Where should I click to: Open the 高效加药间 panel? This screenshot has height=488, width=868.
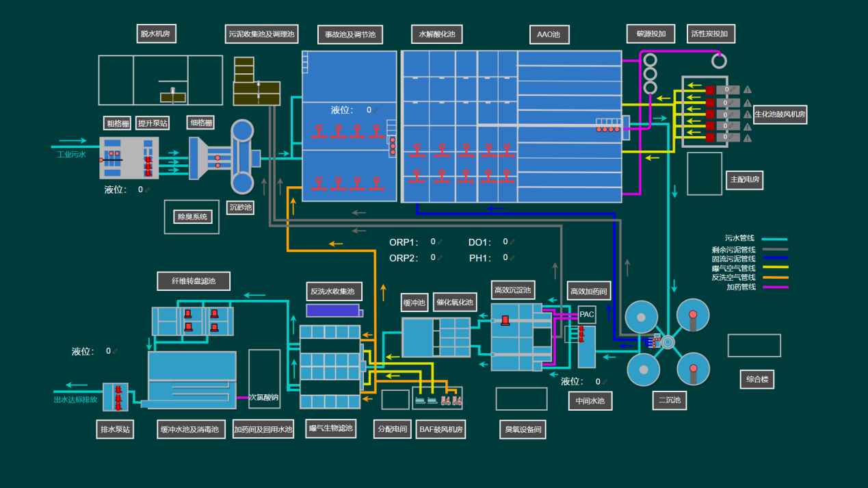tap(589, 292)
